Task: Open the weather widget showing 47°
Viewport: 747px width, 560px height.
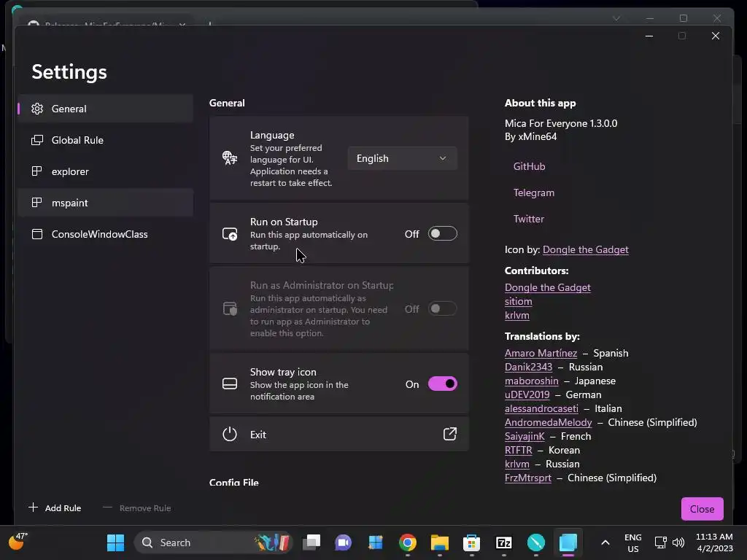Action: point(18,542)
